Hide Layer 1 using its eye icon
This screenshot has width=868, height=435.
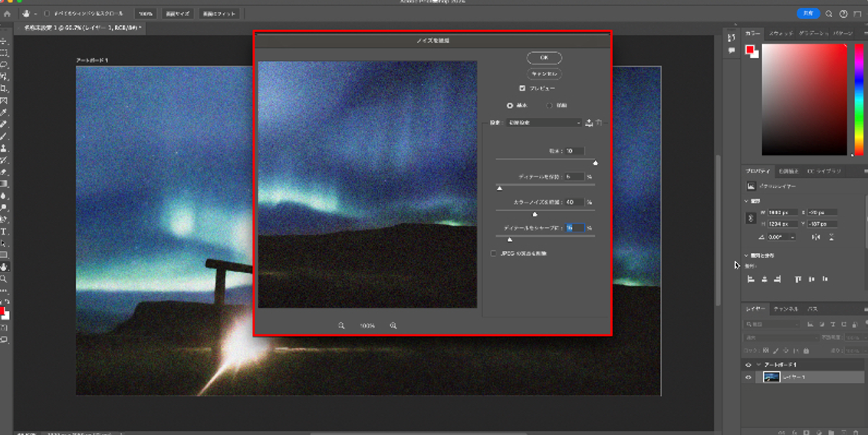[748, 377]
